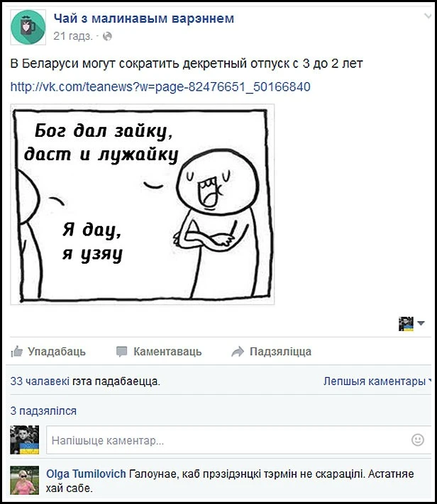437x504 pixels.
Task: Click the 21 гадз. timestamp
Action: (73, 36)
